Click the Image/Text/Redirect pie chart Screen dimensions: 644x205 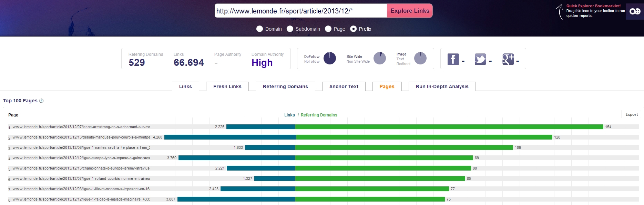click(420, 58)
